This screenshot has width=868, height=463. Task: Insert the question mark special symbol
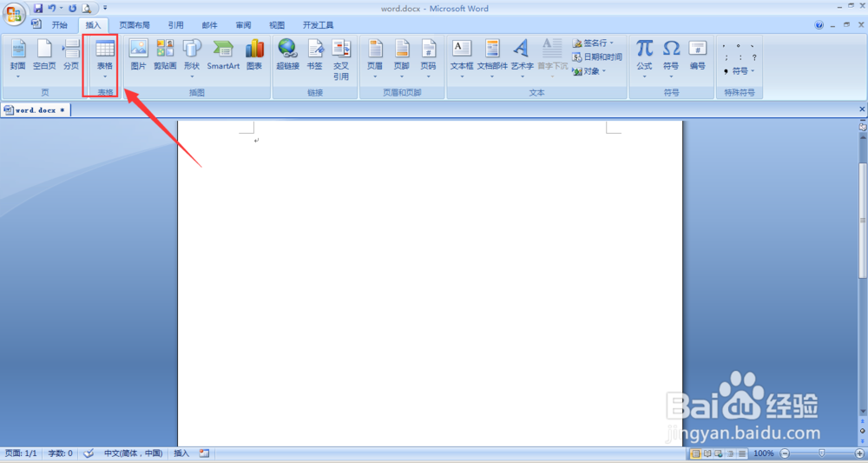754,57
